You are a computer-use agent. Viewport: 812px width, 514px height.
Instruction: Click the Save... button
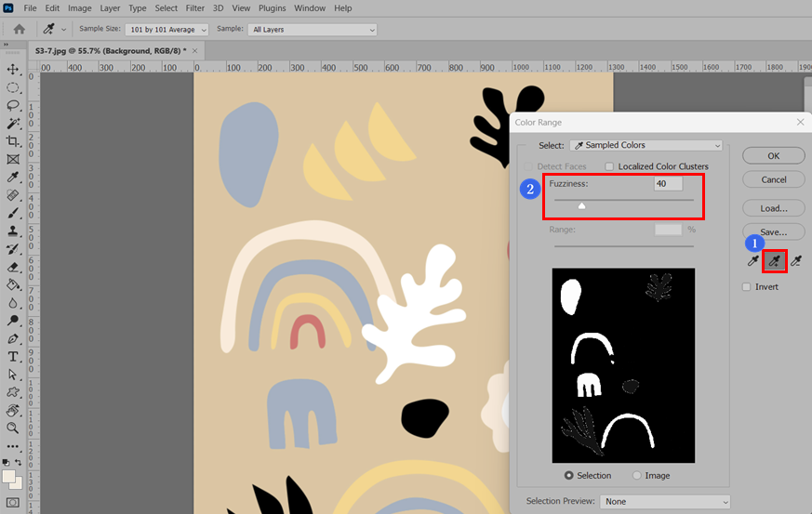[773, 231]
